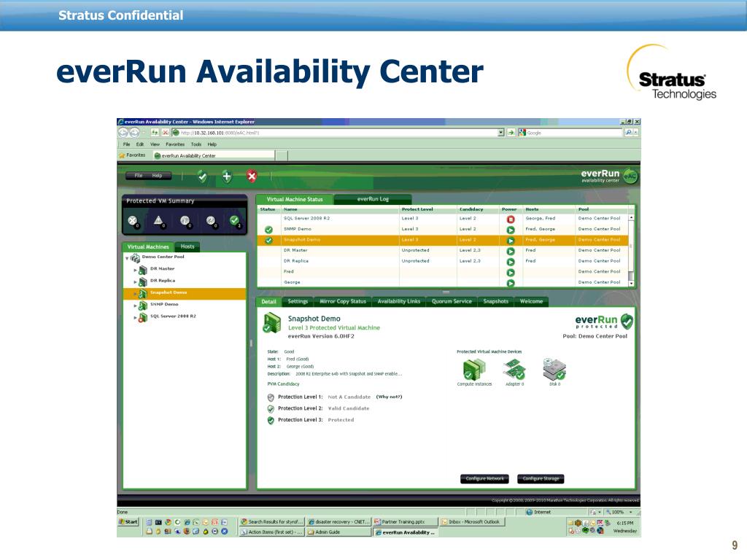Click the Protection Level 3 shield icon

pyautogui.click(x=271, y=420)
